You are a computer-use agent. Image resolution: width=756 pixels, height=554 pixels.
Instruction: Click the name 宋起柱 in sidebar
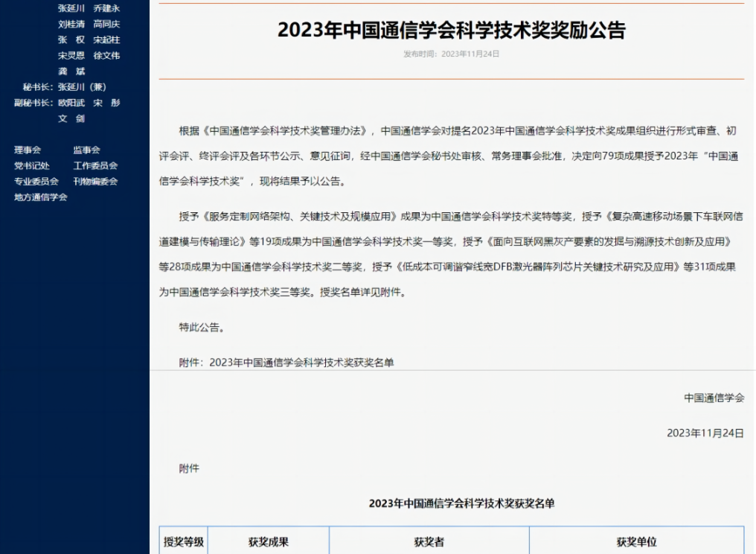click(x=106, y=39)
